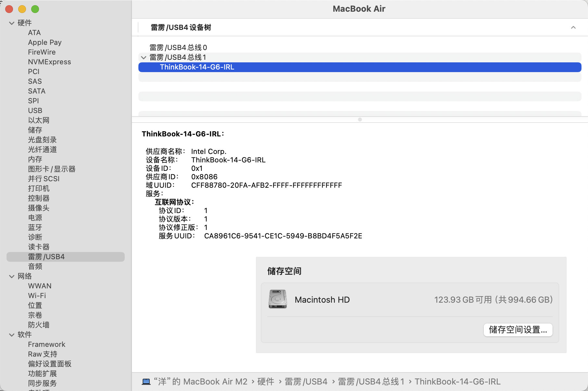Open 内存 sidebar item
Screen dimensions: 588x391
(x=35, y=159)
